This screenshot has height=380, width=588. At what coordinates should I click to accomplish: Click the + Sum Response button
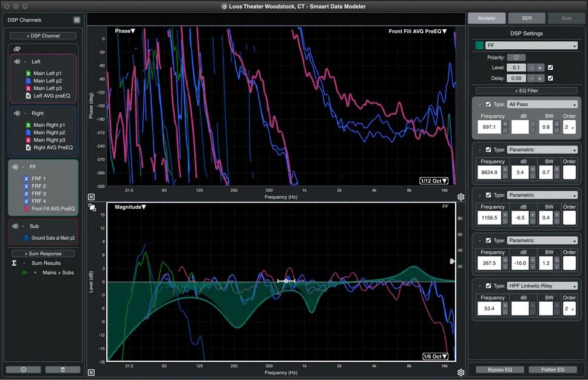(x=43, y=254)
